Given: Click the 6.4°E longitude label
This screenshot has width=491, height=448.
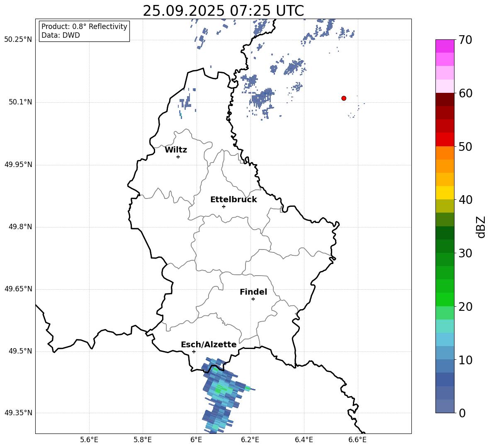Looking at the screenshot, I should click(x=304, y=440).
